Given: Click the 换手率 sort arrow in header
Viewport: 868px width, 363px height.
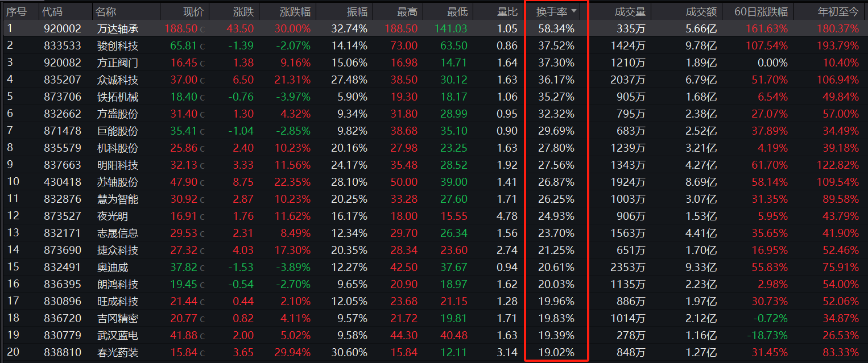Looking at the screenshot, I should pos(574,11).
